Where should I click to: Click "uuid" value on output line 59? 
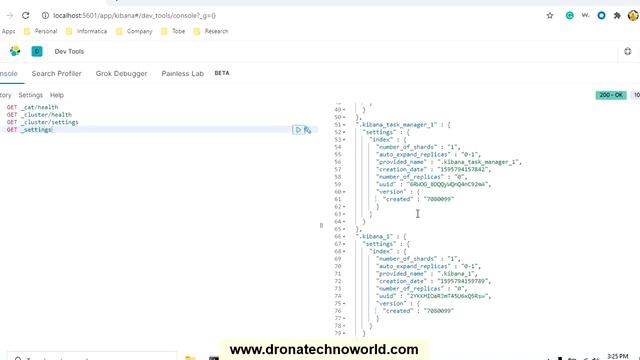(447, 184)
